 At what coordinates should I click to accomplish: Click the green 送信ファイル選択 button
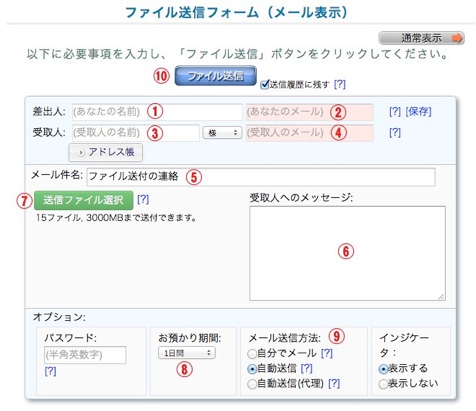tap(84, 200)
